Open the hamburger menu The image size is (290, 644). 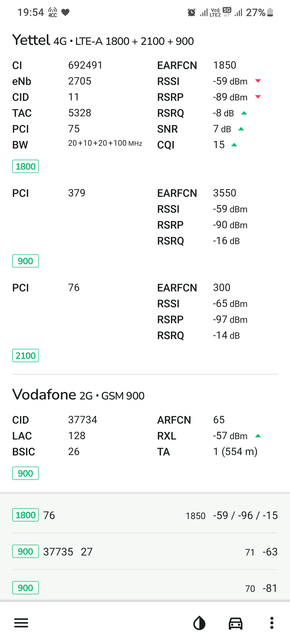[x=21, y=623]
